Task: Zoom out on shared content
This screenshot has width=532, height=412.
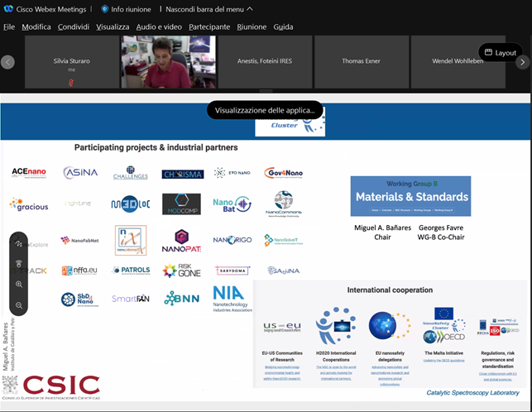Action: pyautogui.click(x=19, y=305)
